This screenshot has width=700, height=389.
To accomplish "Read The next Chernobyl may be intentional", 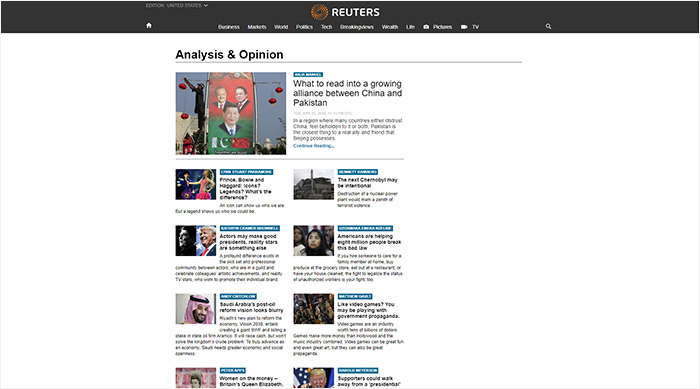I will (x=367, y=183).
